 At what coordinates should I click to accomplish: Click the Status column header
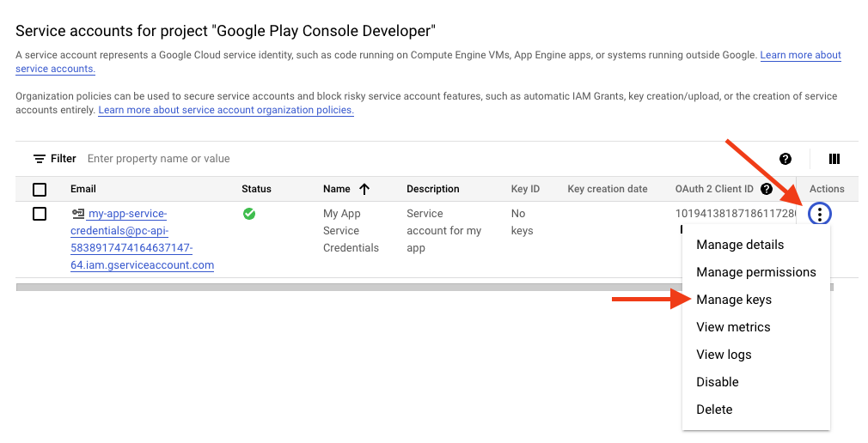256,189
